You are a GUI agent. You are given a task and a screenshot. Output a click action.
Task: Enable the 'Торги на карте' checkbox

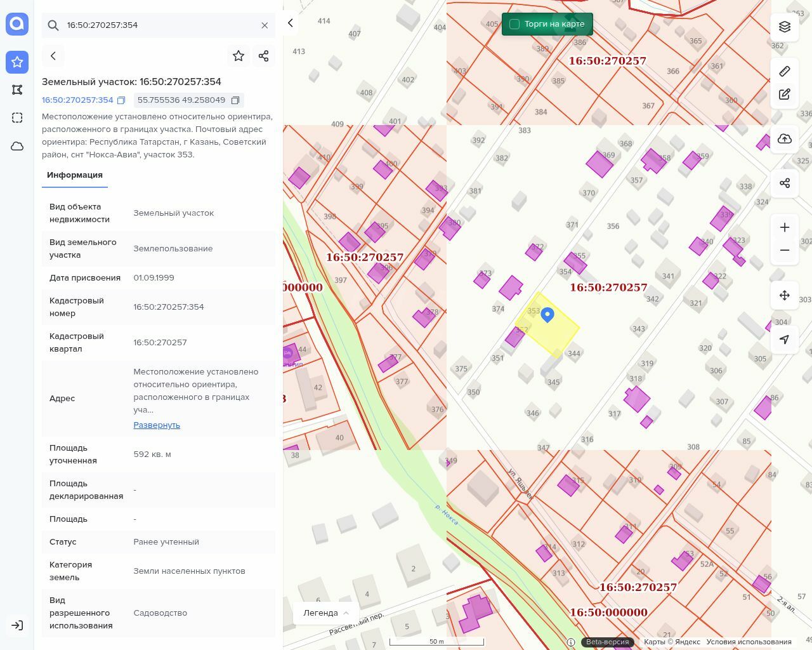click(514, 24)
